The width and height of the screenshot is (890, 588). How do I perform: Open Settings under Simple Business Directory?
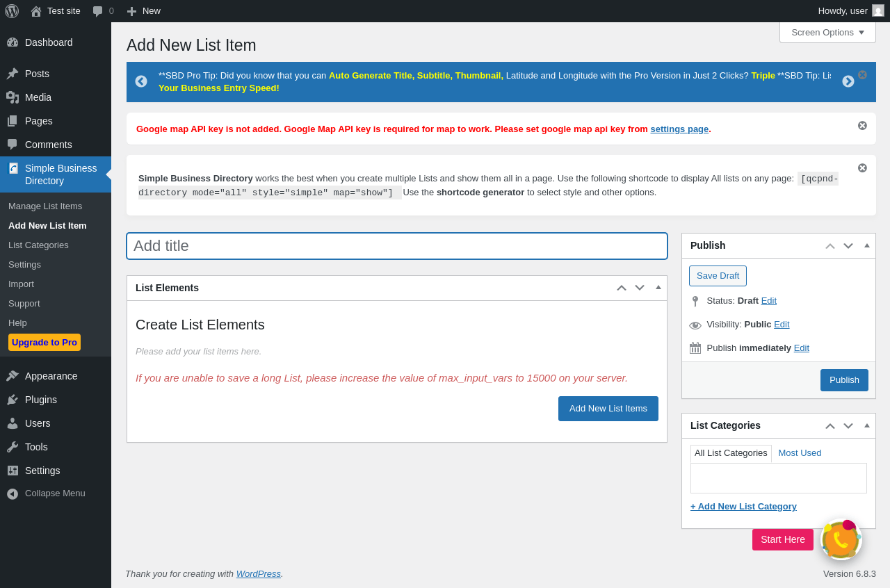(24, 264)
